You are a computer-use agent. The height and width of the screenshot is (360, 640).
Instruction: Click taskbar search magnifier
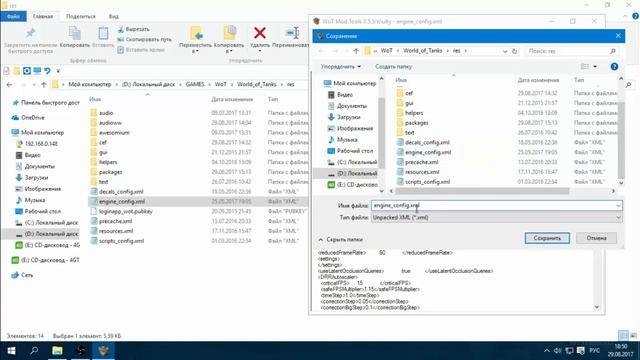[x=34, y=351]
